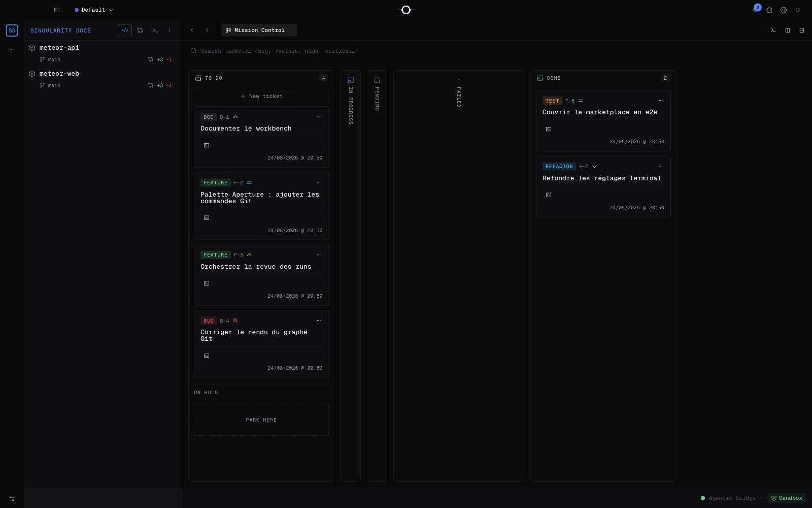
Task: Select the meteor-api repository
Action: tap(59, 48)
